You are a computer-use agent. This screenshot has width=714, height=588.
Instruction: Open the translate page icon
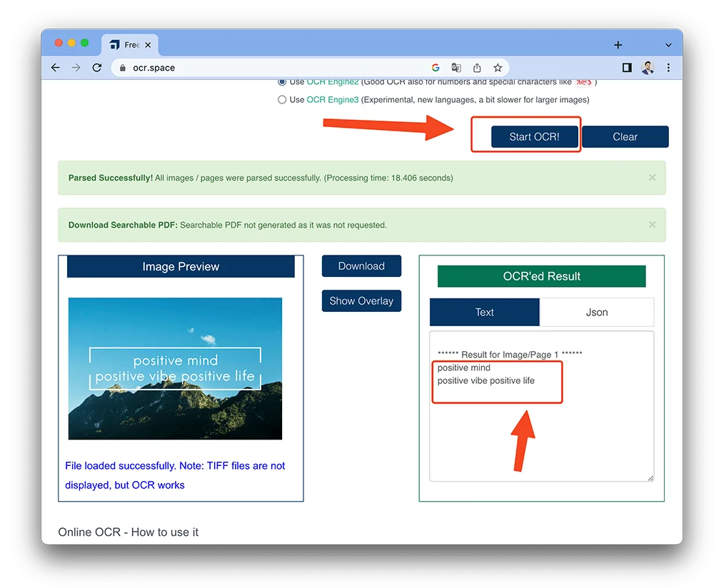point(456,68)
